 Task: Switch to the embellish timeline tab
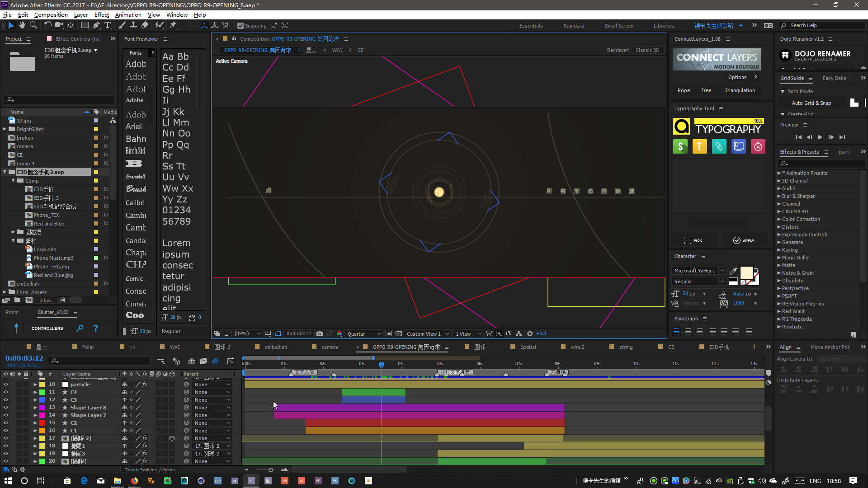coord(276,347)
